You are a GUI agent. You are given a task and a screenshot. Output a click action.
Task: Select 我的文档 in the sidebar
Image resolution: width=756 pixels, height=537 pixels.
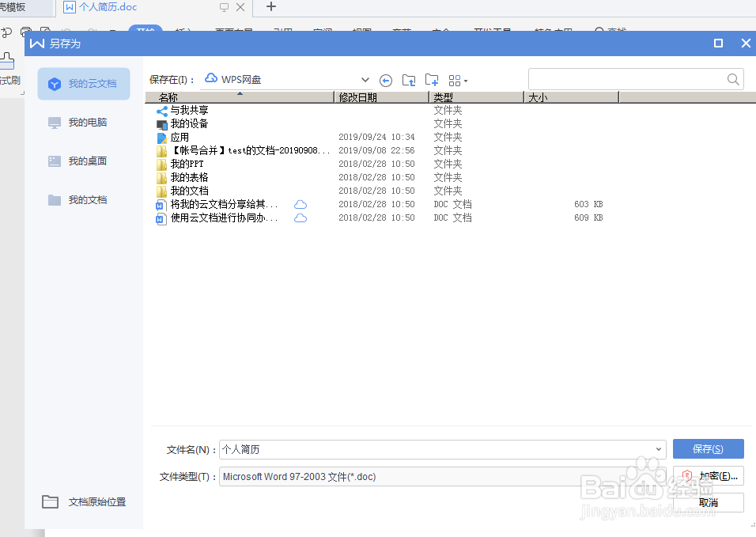(83, 199)
